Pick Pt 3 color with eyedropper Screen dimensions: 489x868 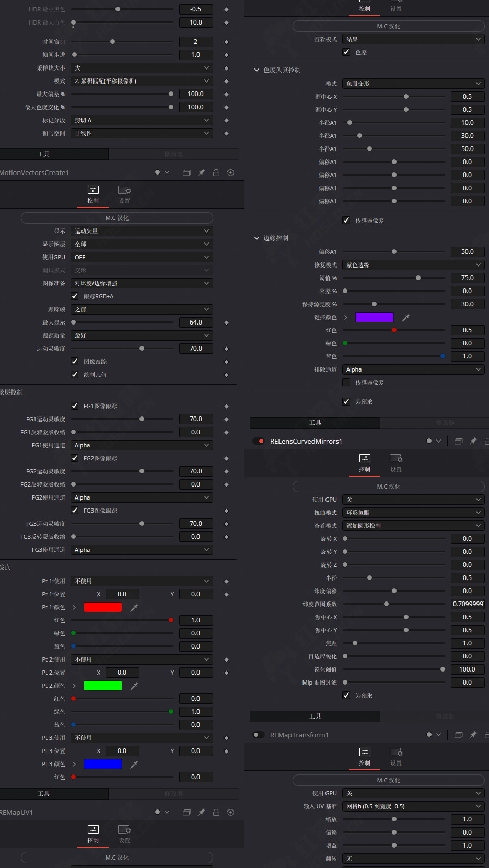(134, 764)
